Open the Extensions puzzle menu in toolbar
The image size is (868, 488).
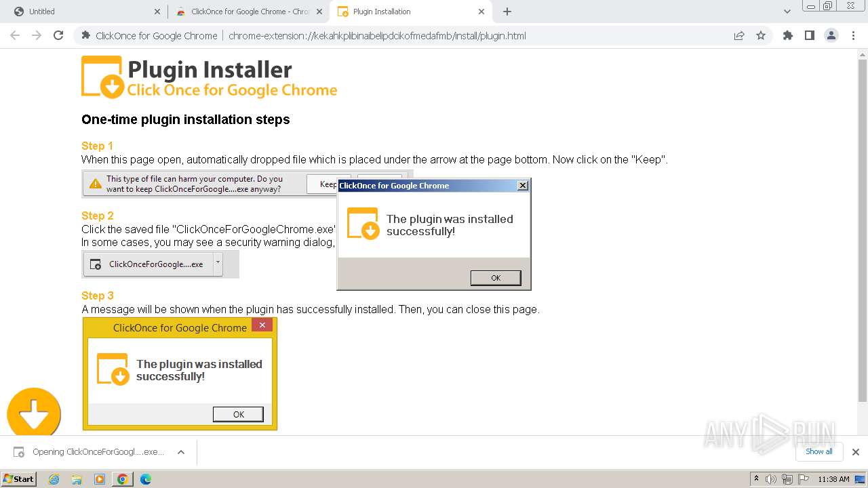[x=787, y=35]
